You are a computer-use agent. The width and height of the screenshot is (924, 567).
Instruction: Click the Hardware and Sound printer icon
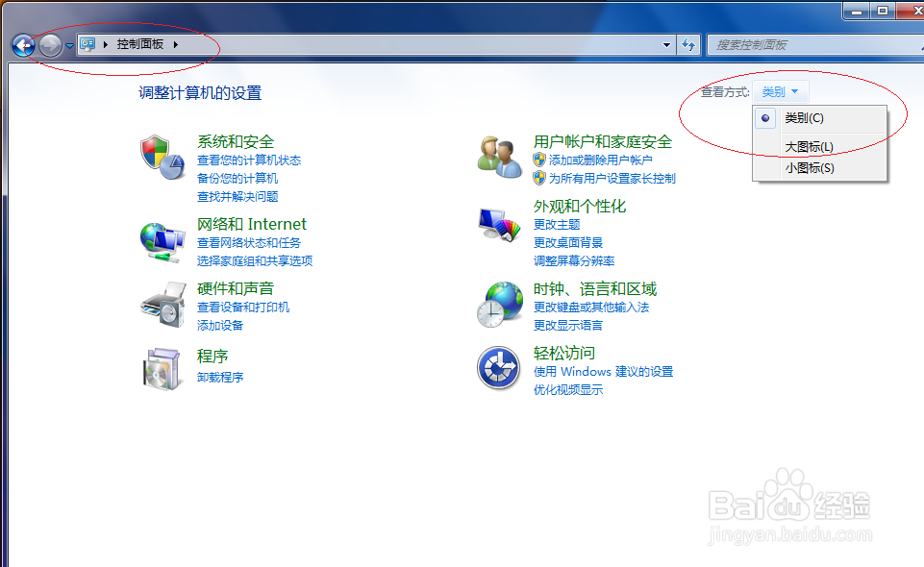163,305
